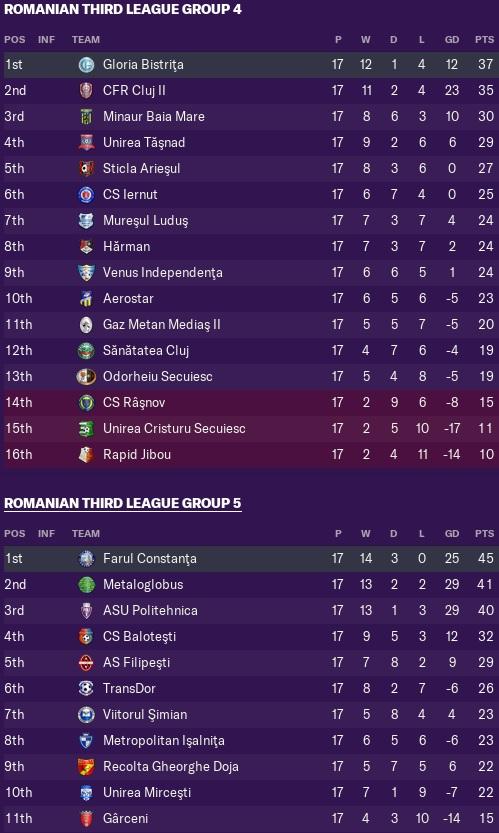Click the Rapid Jibou team crest
Screen dimensions: 499x833
click(x=86, y=455)
